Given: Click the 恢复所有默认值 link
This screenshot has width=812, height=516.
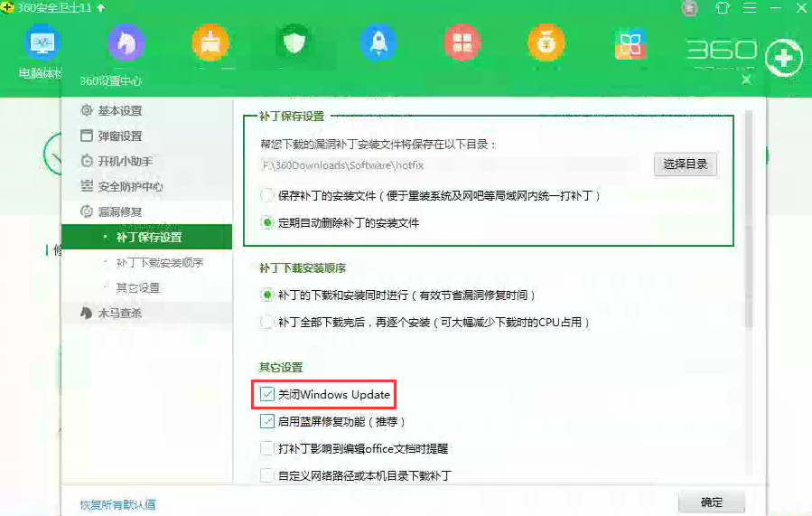Looking at the screenshot, I should [118, 504].
